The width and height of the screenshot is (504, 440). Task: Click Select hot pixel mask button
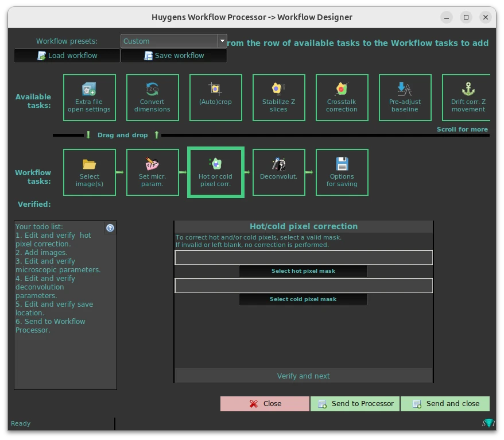pos(303,271)
